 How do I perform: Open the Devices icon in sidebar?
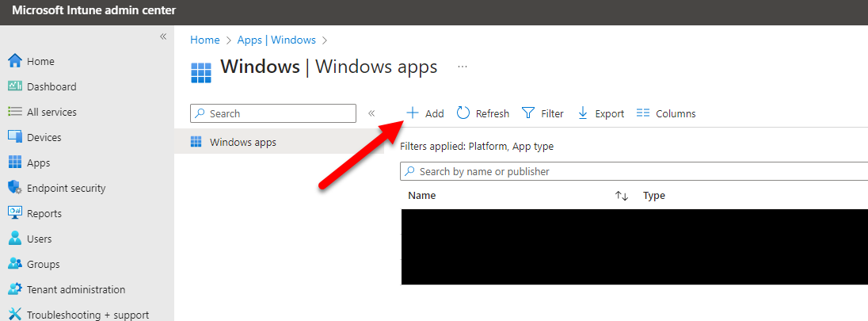(15, 137)
